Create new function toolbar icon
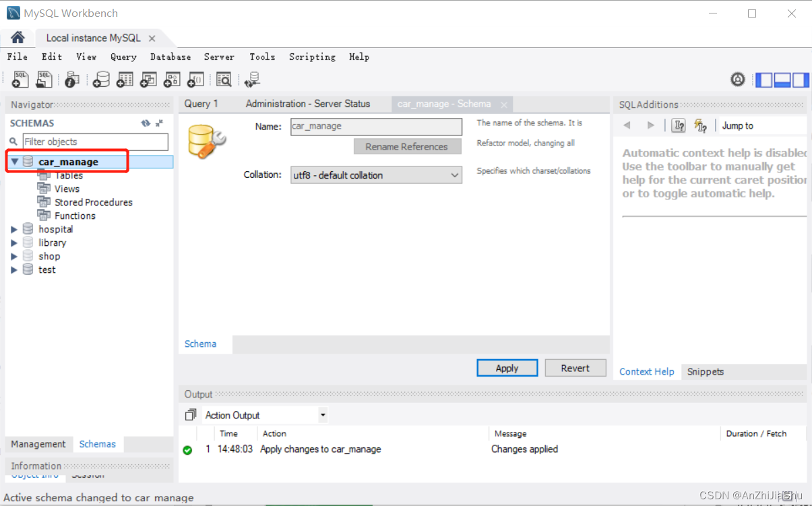 click(195, 80)
